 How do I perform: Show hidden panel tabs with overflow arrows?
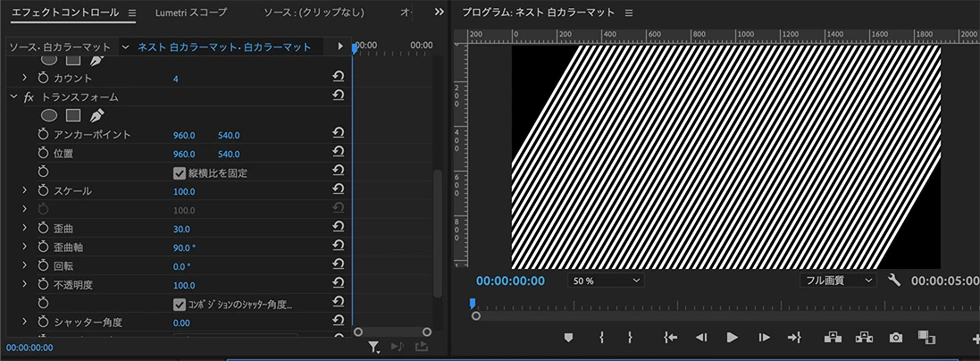(440, 13)
